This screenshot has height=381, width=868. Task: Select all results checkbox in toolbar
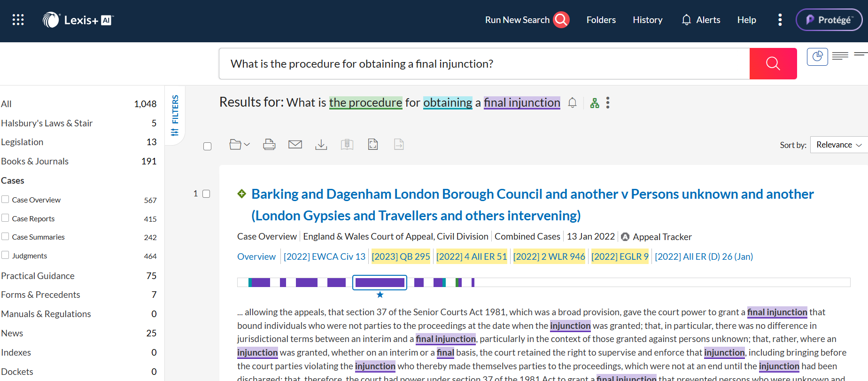207,146
